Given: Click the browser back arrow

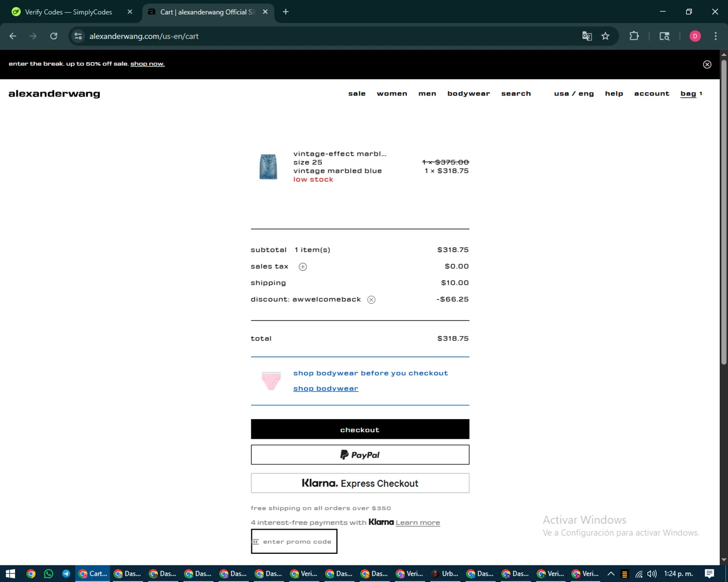Looking at the screenshot, I should pyautogui.click(x=13, y=36).
